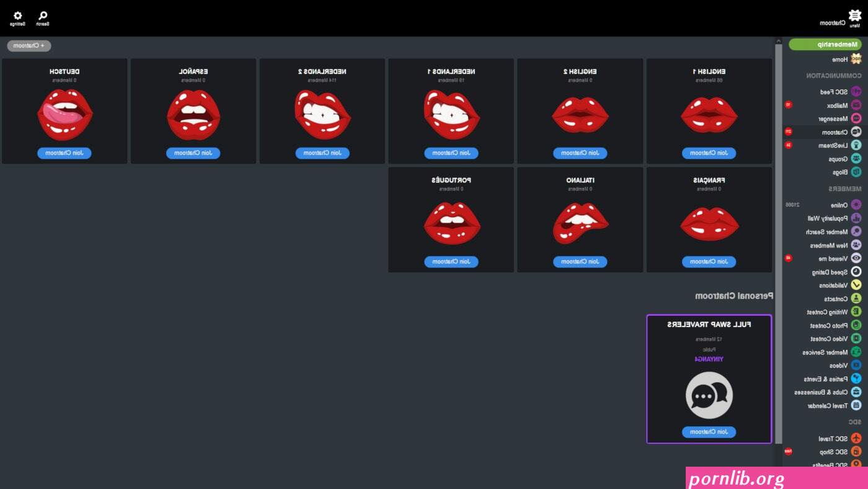The image size is (868, 489).
Task: Open the Popularity Wall icon
Action: click(856, 218)
